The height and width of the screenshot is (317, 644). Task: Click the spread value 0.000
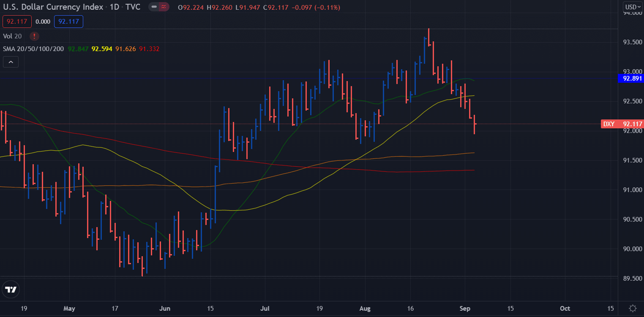pos(43,22)
